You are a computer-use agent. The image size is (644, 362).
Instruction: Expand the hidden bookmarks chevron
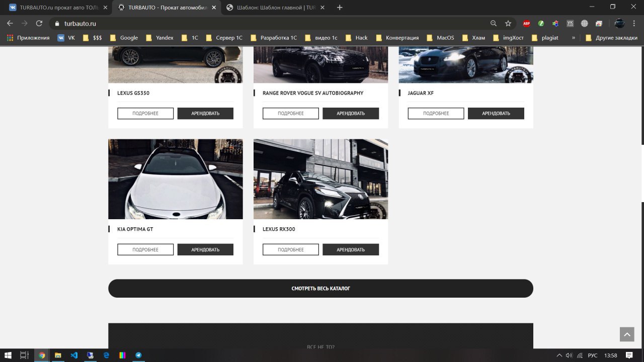[574, 38]
